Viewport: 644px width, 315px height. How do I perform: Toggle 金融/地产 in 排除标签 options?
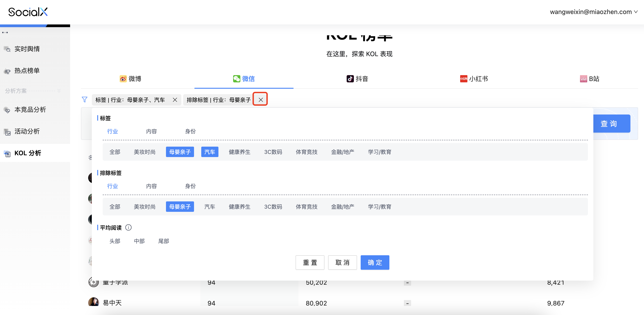[343, 207]
